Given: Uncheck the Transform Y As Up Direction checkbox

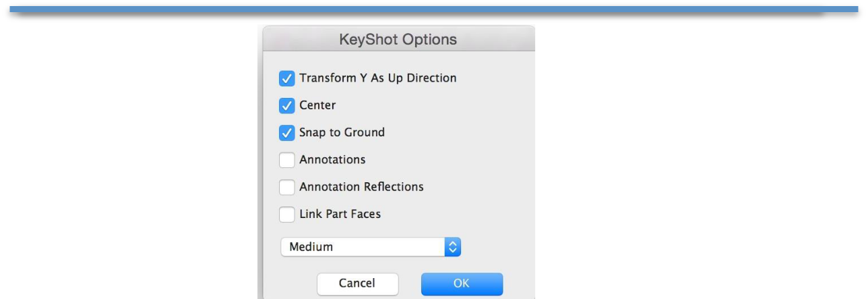Looking at the screenshot, I should click(287, 78).
